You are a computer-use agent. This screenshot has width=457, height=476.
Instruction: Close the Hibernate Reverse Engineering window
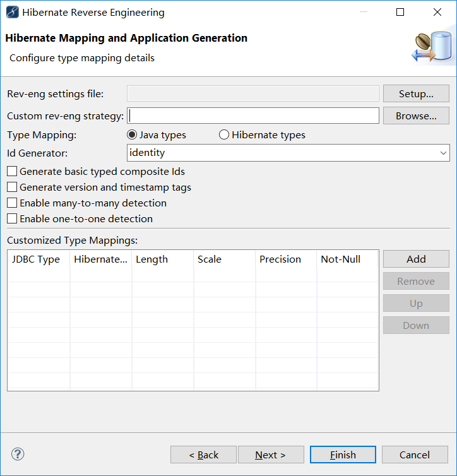pos(437,12)
